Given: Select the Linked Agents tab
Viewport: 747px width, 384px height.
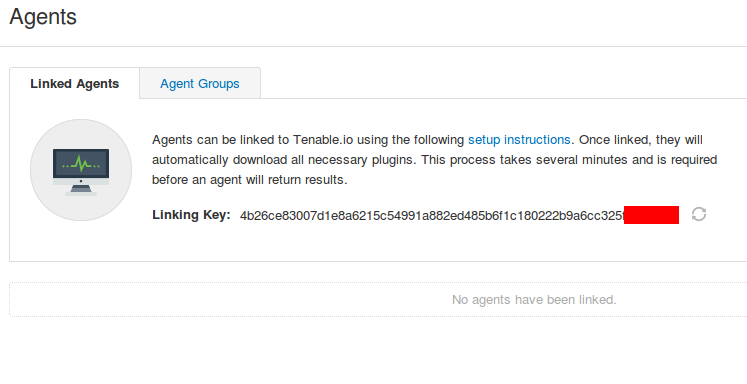Looking at the screenshot, I should coord(74,83).
